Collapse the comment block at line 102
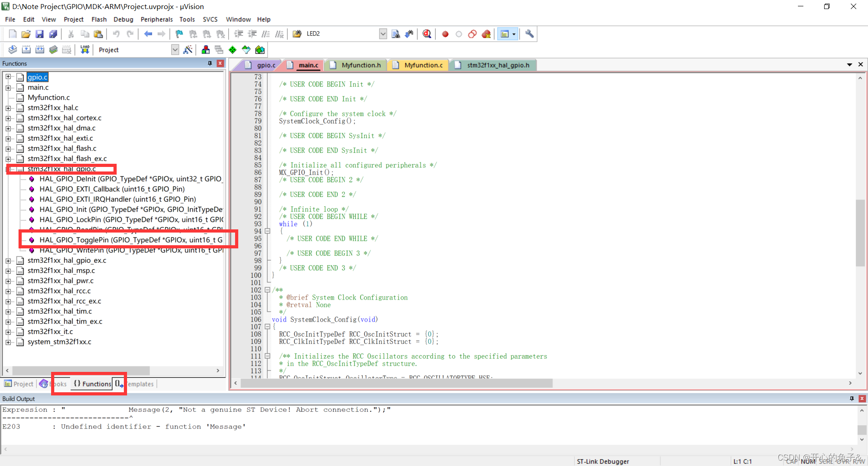This screenshot has width=868, height=466. click(x=267, y=290)
